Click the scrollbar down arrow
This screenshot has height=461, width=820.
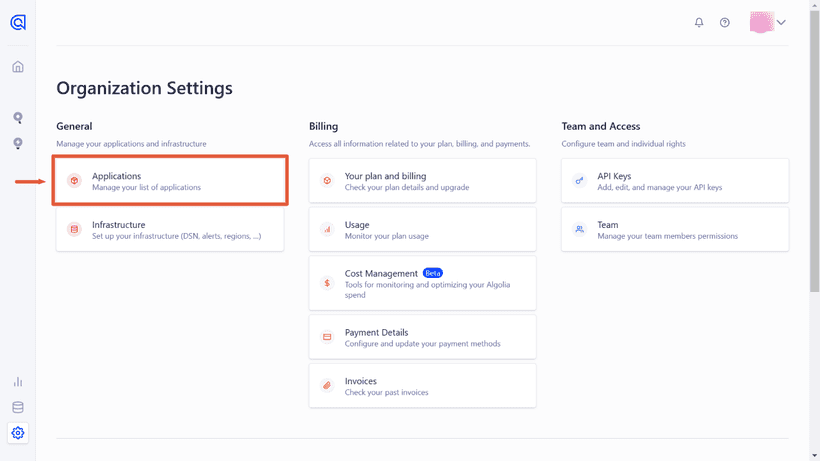(x=814, y=456)
